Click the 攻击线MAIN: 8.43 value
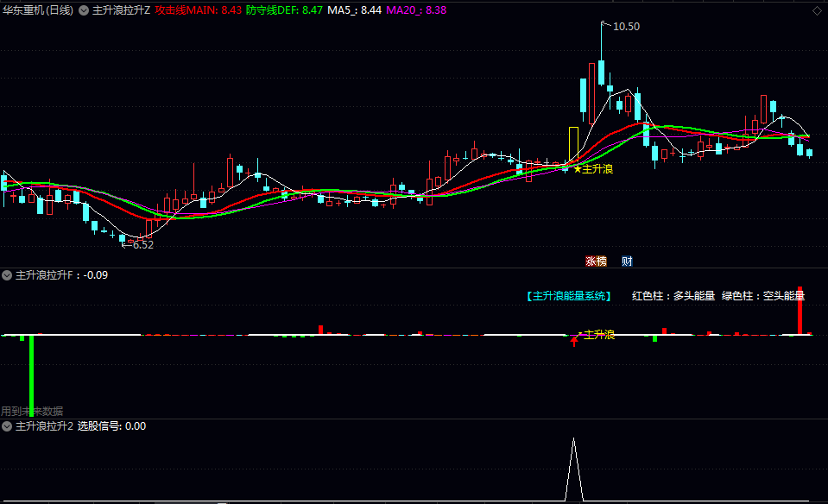The image size is (828, 504). (x=198, y=10)
